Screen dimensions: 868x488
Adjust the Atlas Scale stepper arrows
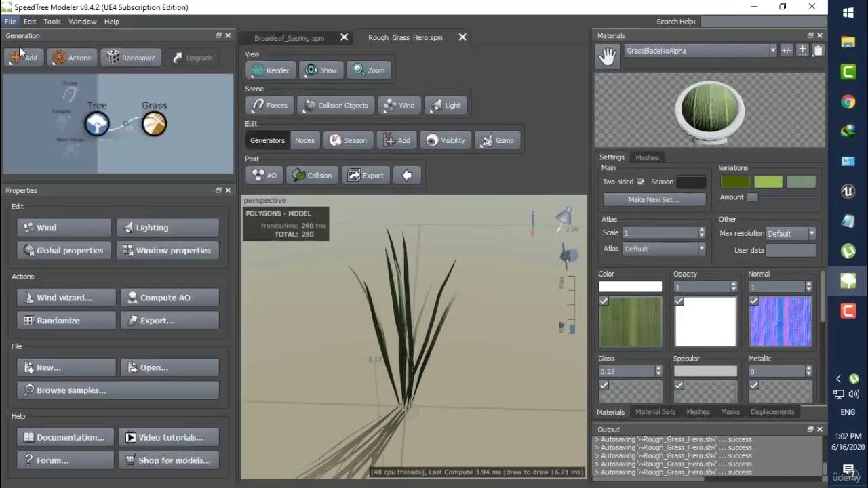click(x=701, y=232)
